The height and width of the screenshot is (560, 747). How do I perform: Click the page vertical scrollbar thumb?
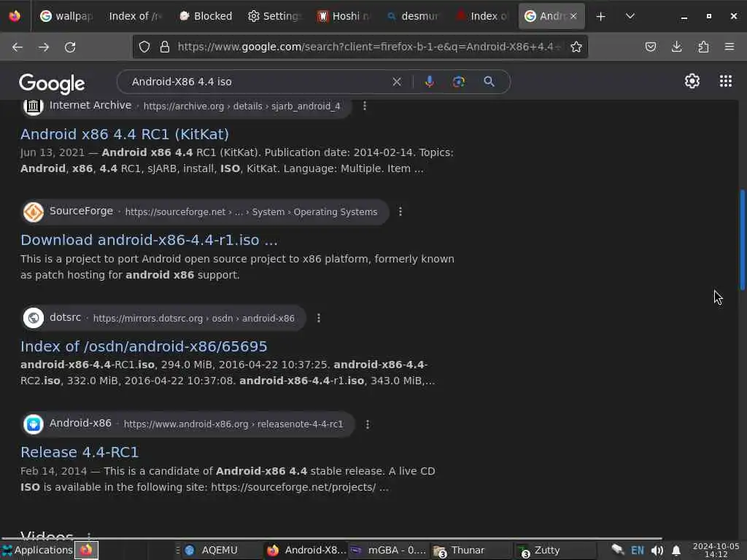pyautogui.click(x=742, y=239)
